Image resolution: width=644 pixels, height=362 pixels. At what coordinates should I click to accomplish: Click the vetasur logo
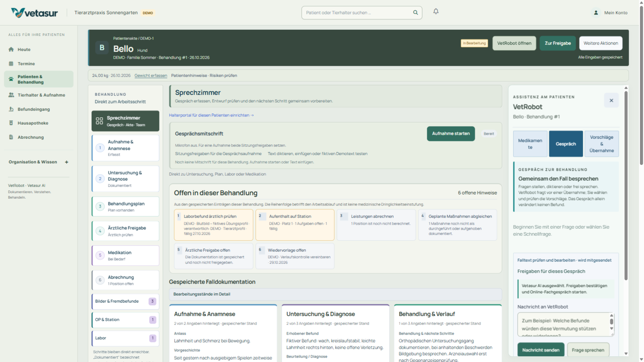(35, 12)
